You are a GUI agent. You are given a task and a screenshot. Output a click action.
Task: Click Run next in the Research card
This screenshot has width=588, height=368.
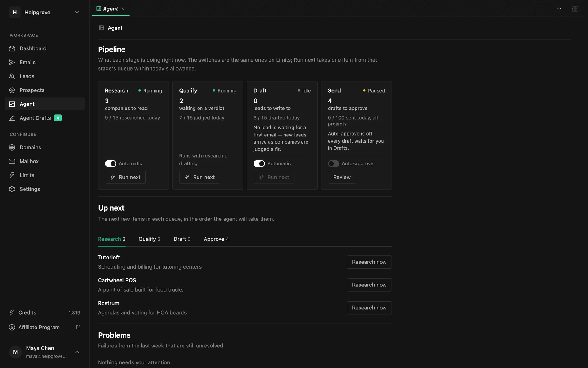[x=125, y=177]
